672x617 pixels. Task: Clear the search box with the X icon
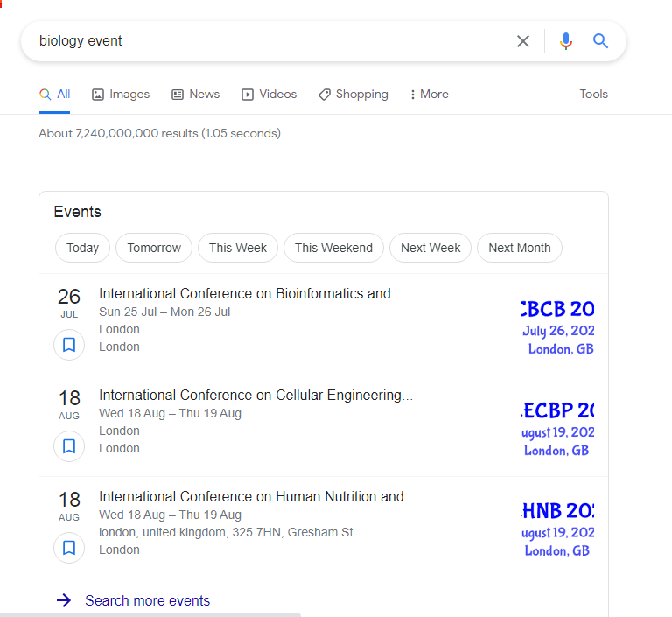pos(523,41)
